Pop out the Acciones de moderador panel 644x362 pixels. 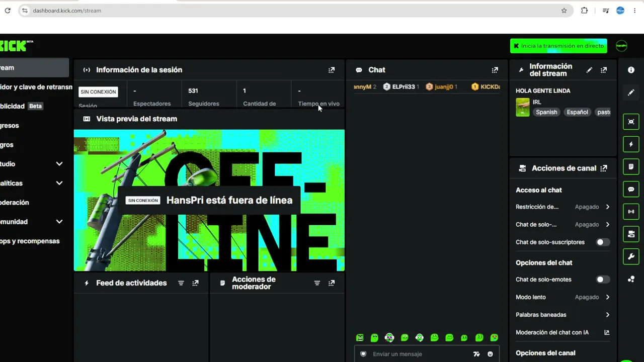tap(332, 283)
